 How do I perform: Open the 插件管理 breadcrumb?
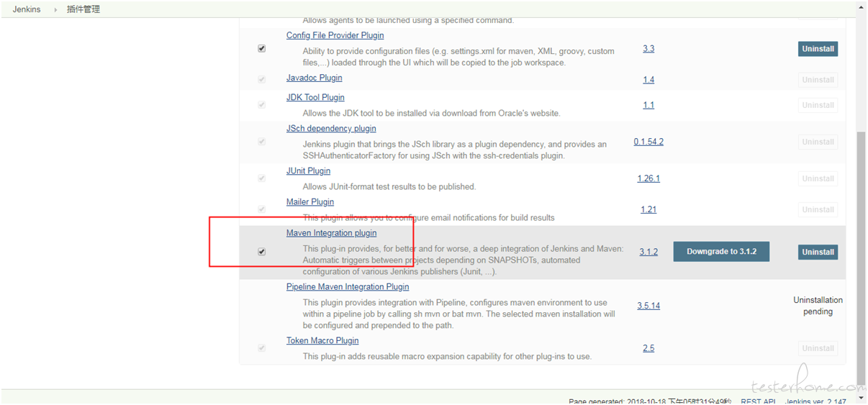[x=83, y=9]
